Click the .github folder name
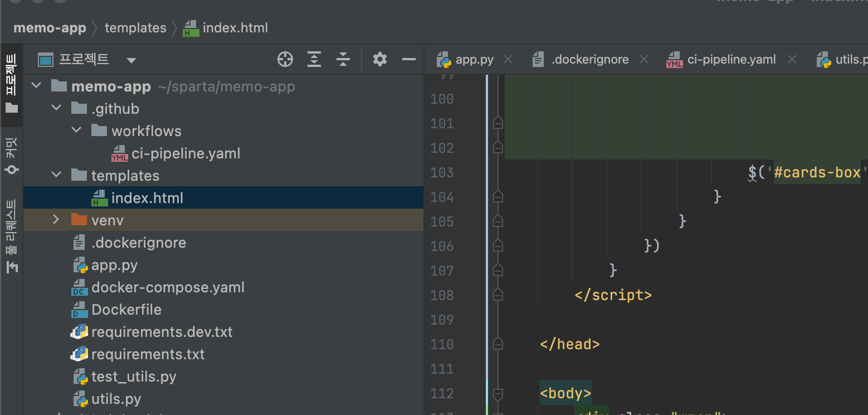 coord(115,109)
